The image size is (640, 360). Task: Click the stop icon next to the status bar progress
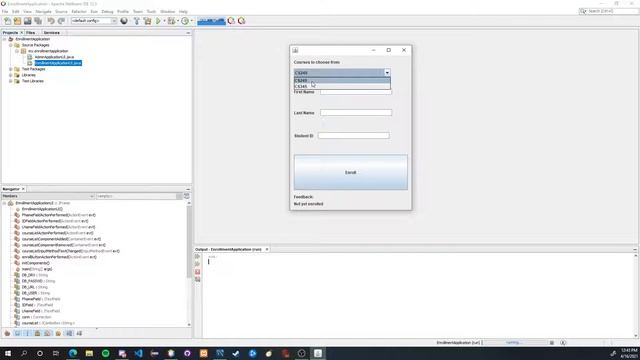552,343
